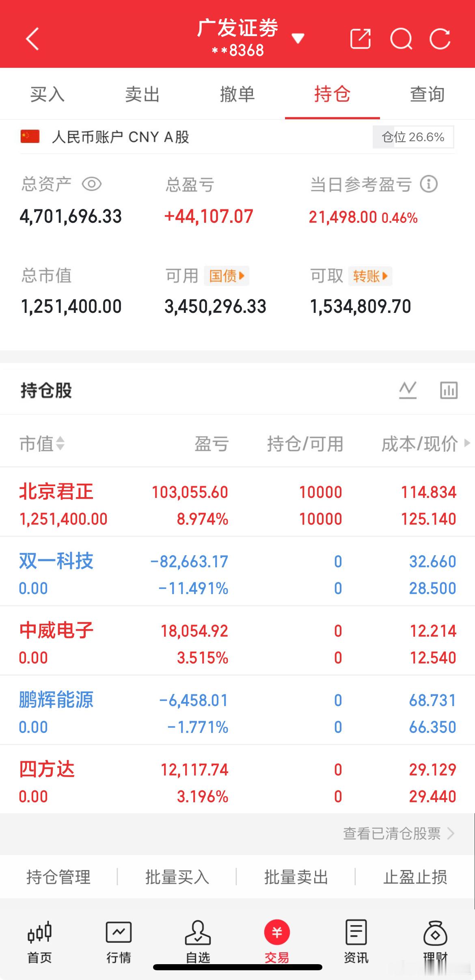
Task: Switch holdings to bar chart view
Action: coord(449,390)
